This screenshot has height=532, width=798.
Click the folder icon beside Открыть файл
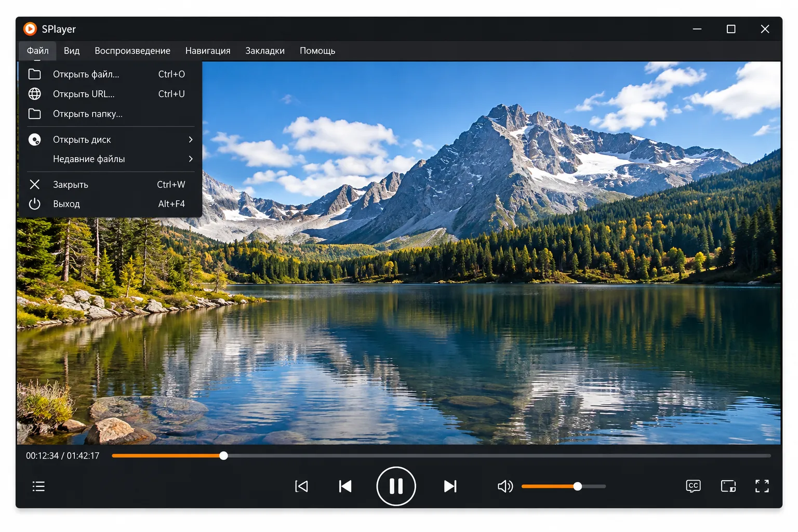[35, 74]
